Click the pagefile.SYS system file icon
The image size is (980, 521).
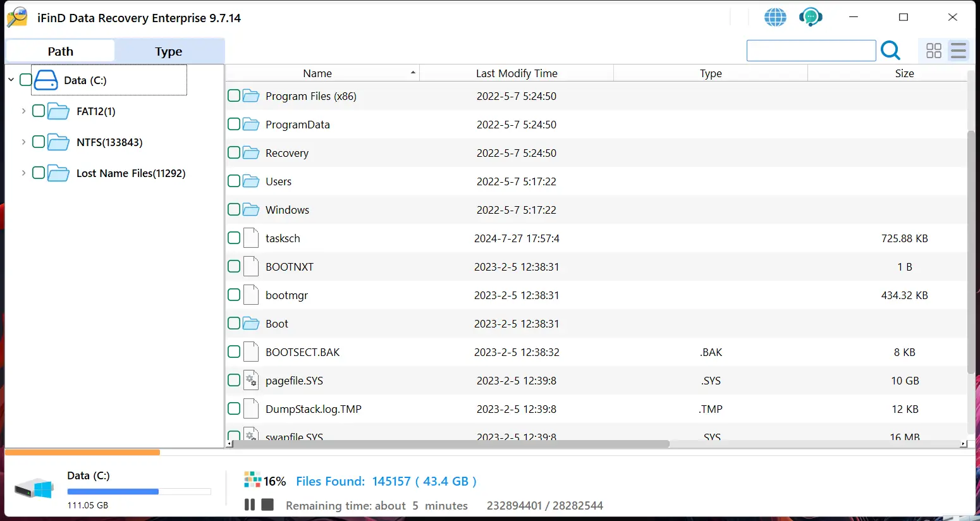[x=251, y=381]
